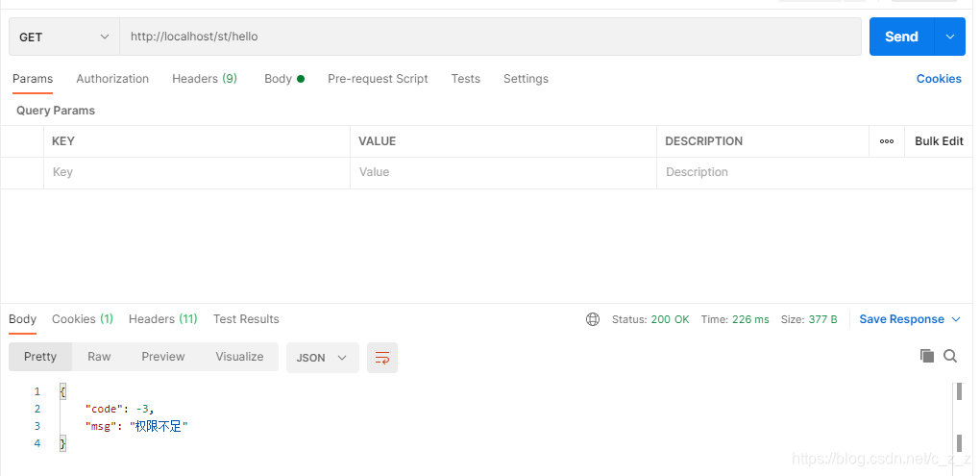The width and height of the screenshot is (980, 476).
Task: Select the Preview view
Action: pos(163,357)
